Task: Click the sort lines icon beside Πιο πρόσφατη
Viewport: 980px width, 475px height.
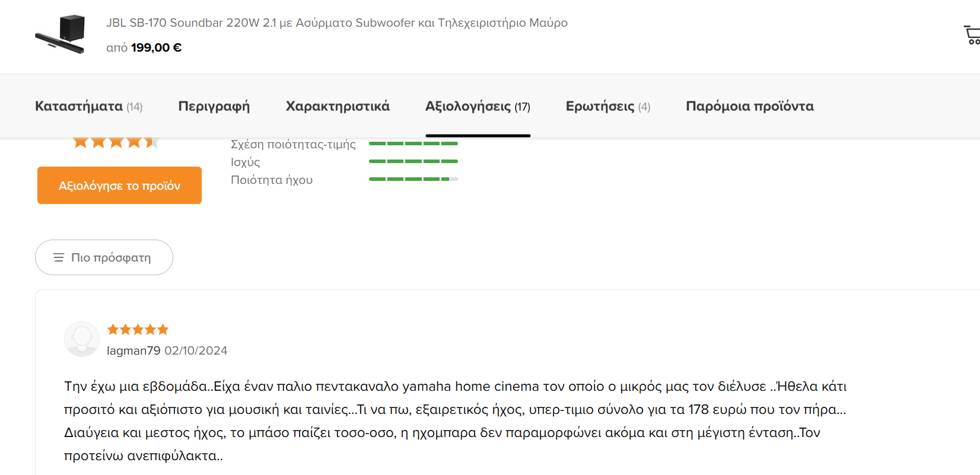Action: click(59, 257)
